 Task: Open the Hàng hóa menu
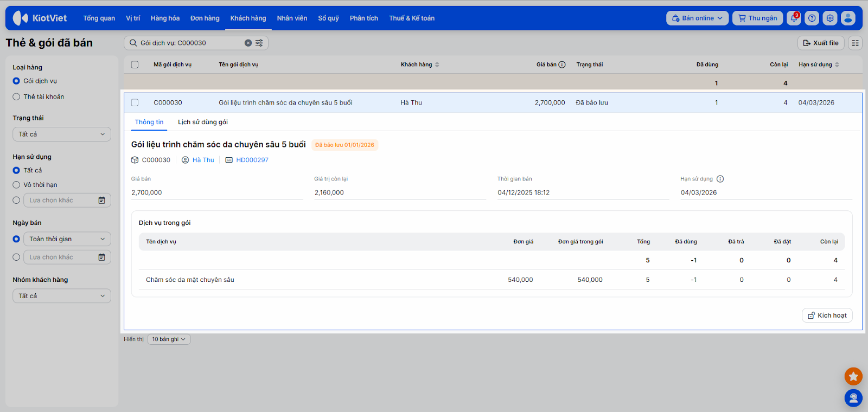tap(165, 18)
